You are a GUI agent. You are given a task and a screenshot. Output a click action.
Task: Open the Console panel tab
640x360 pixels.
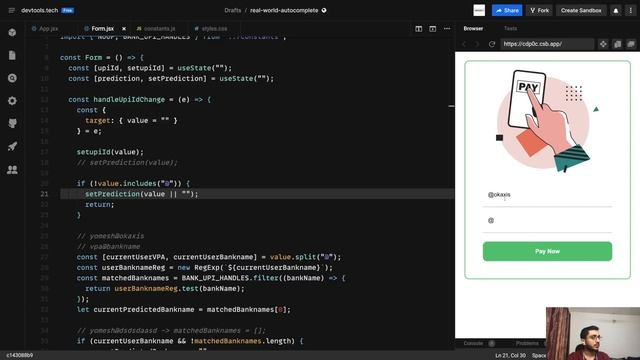473,343
